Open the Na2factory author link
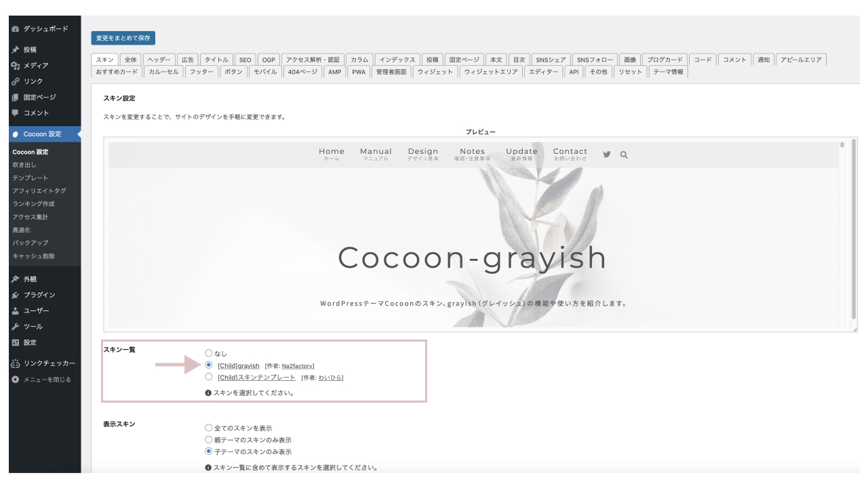The image size is (868, 488). (x=297, y=366)
